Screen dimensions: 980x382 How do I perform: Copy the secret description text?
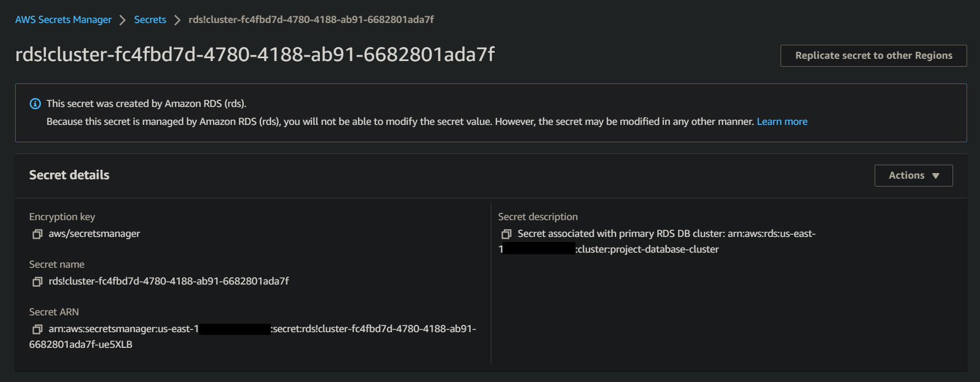pos(507,234)
